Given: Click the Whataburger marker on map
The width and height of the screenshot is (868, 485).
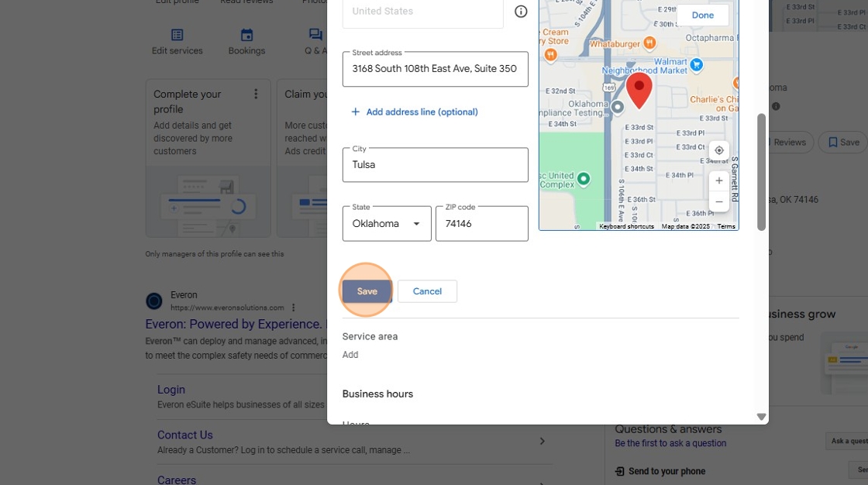Looking at the screenshot, I should (x=649, y=43).
